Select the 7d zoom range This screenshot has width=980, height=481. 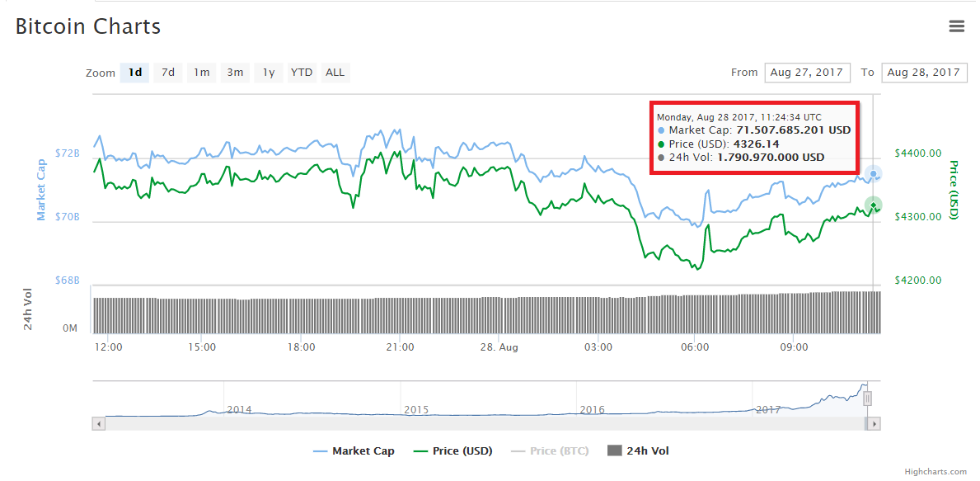coord(168,73)
